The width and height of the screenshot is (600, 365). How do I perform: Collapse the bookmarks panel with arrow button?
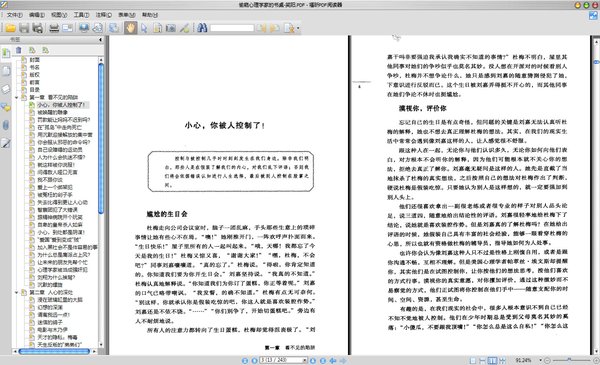pyautogui.click(x=101, y=39)
